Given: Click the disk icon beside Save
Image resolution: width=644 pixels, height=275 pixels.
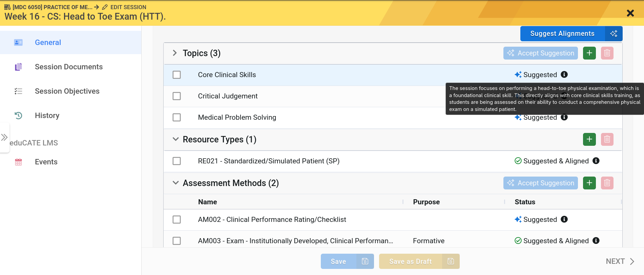Looking at the screenshot, I should click(x=365, y=261).
